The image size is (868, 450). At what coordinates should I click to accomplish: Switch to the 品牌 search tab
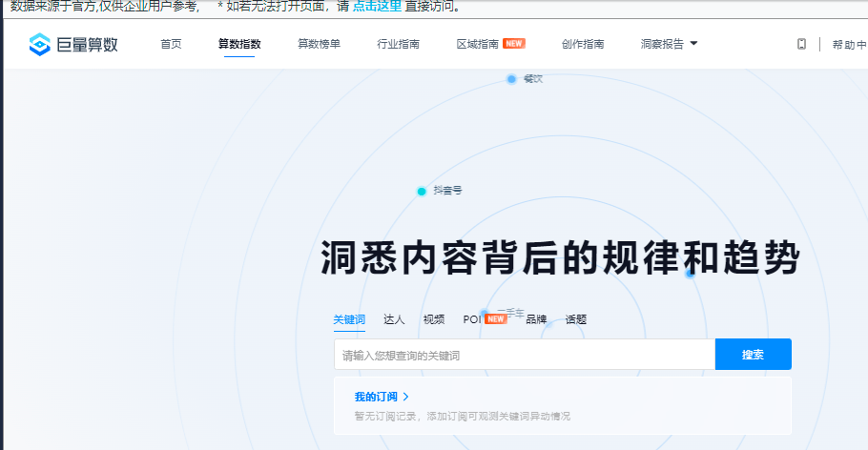(x=536, y=319)
